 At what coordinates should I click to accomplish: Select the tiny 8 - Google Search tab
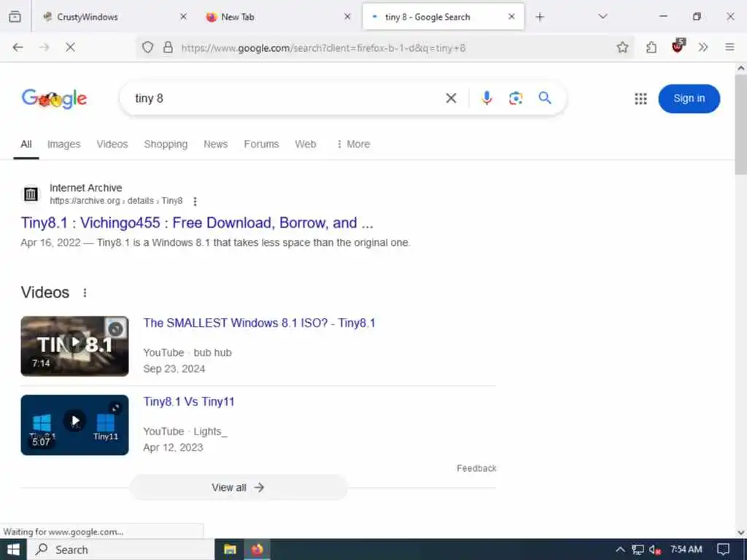[443, 17]
